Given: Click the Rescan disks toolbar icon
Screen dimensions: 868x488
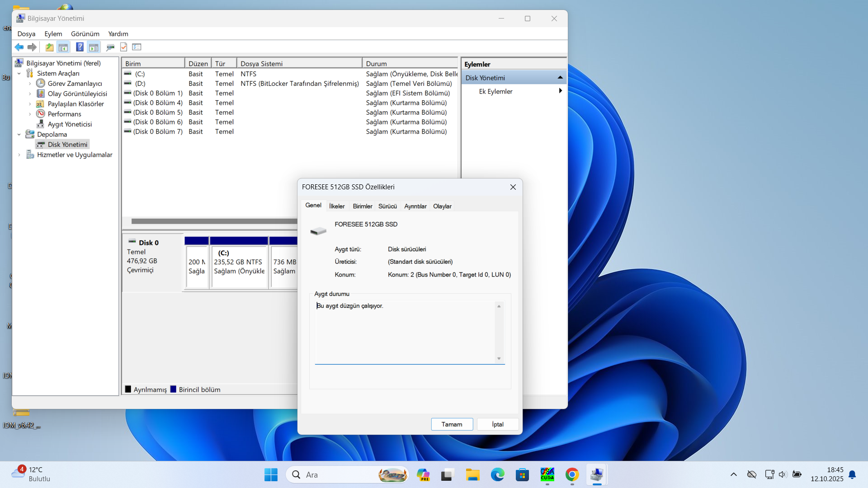Looking at the screenshot, I should 110,47.
